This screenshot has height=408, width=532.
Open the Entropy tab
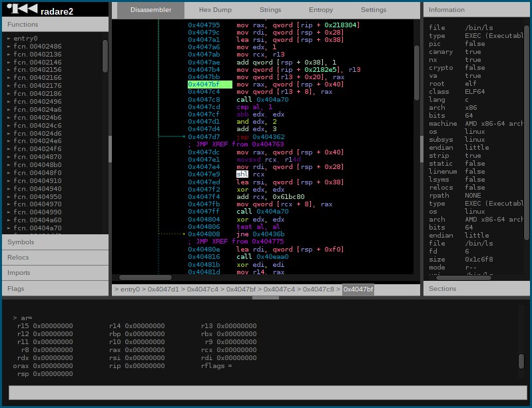click(321, 10)
